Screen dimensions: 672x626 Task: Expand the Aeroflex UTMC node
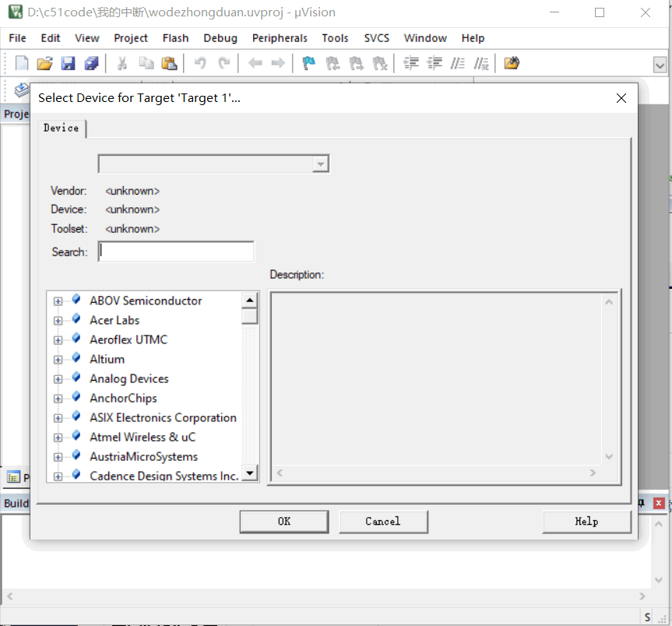tap(58, 340)
